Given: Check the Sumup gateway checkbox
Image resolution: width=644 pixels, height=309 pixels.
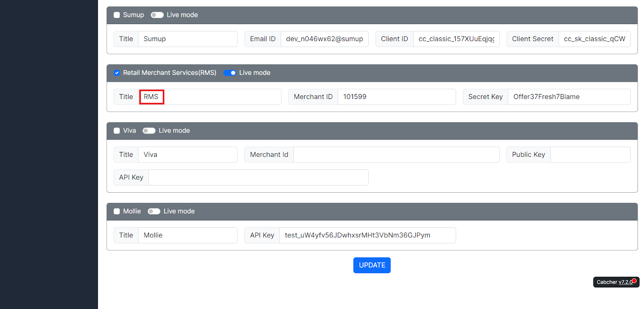Looking at the screenshot, I should 117,15.
